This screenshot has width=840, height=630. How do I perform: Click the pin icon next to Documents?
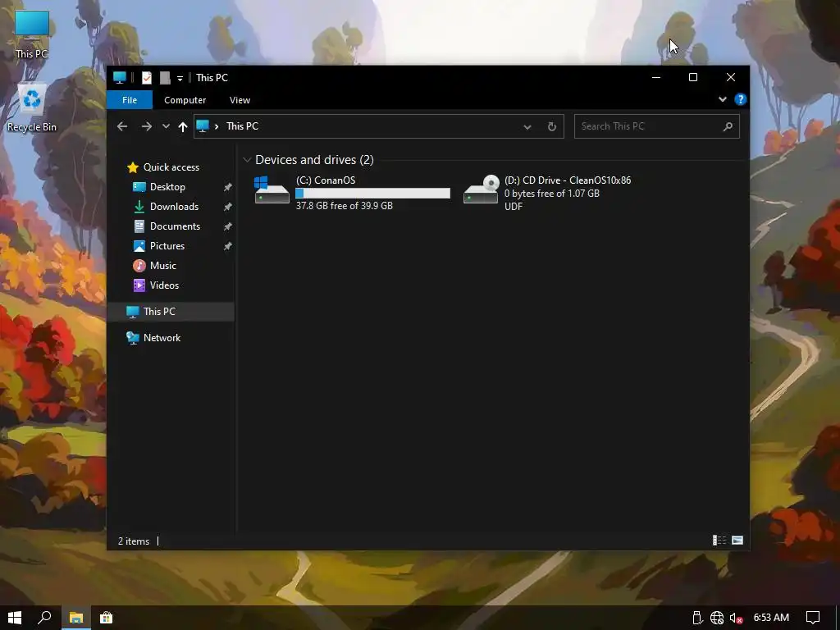pyautogui.click(x=228, y=226)
